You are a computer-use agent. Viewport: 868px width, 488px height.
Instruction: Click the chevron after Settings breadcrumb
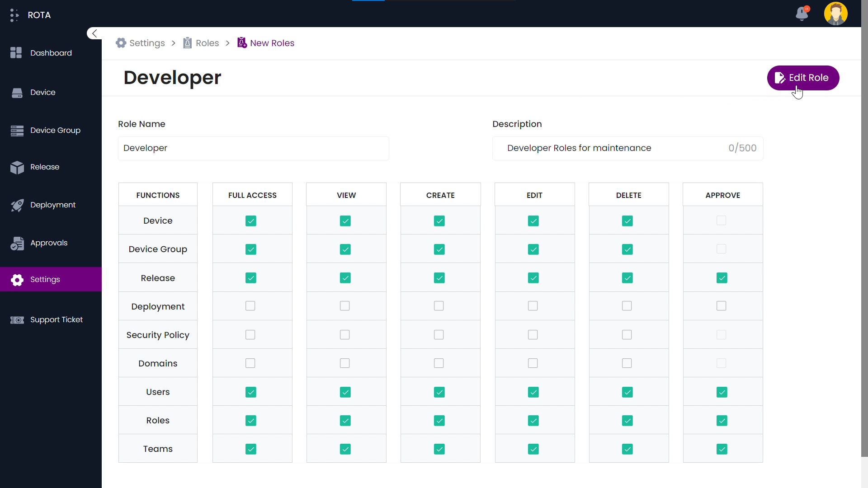tap(174, 43)
